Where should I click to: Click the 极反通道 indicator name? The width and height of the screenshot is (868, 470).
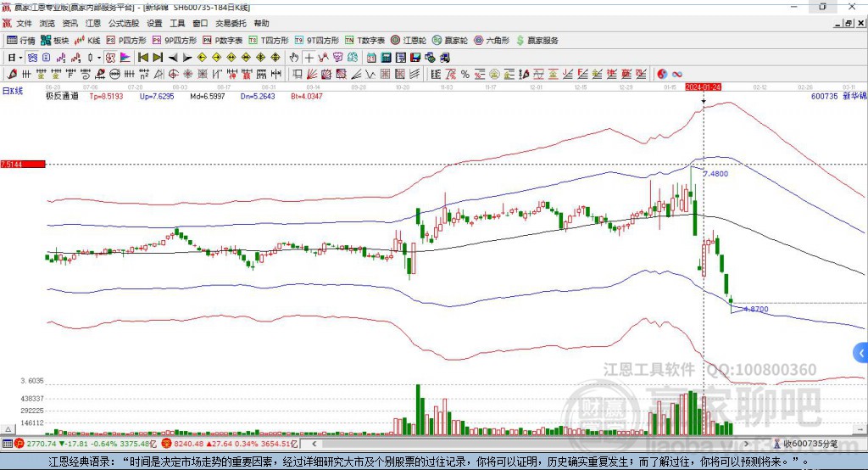(62, 97)
